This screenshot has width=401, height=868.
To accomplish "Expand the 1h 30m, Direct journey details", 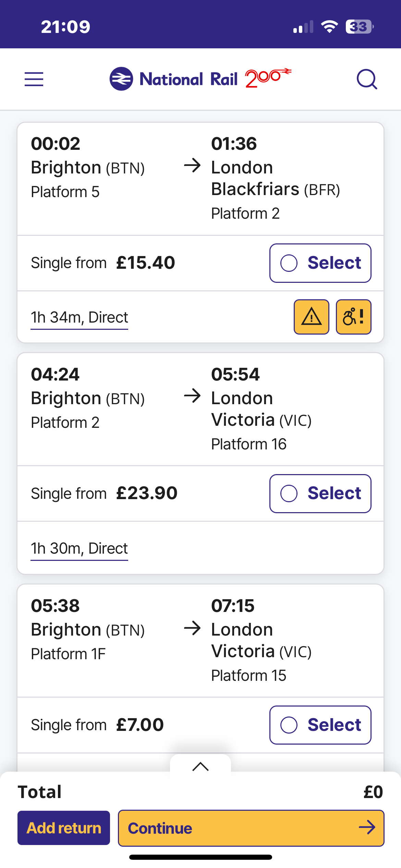I will click(x=79, y=549).
